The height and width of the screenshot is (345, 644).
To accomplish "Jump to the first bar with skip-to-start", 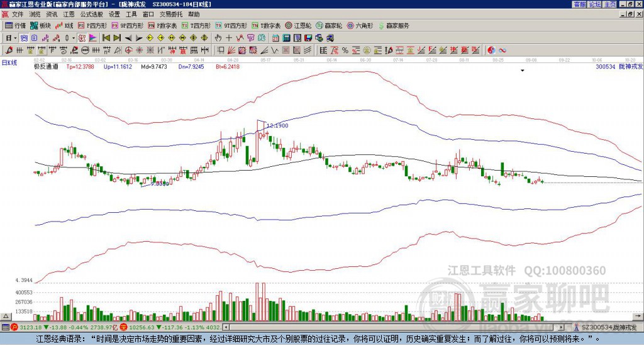I will click(x=106, y=38).
